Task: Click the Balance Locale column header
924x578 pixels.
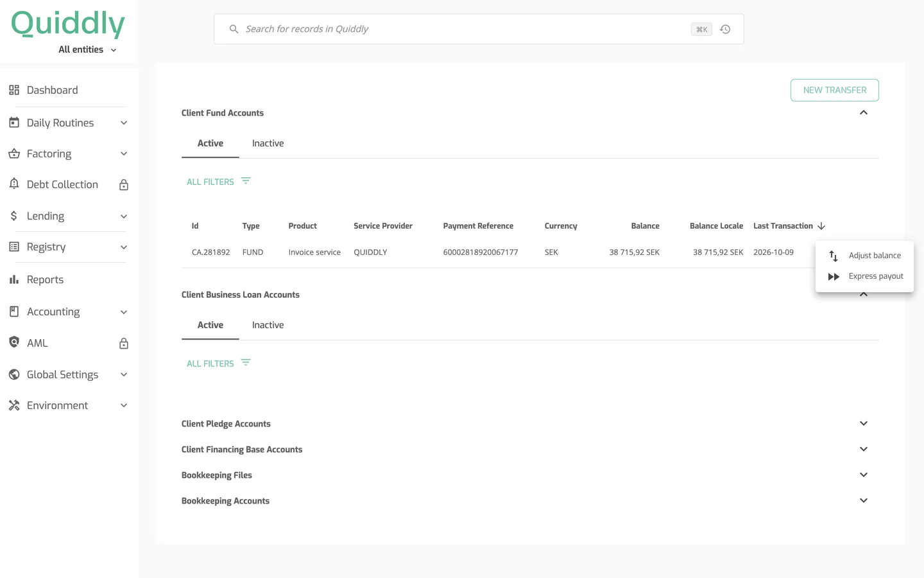Action: (x=716, y=226)
